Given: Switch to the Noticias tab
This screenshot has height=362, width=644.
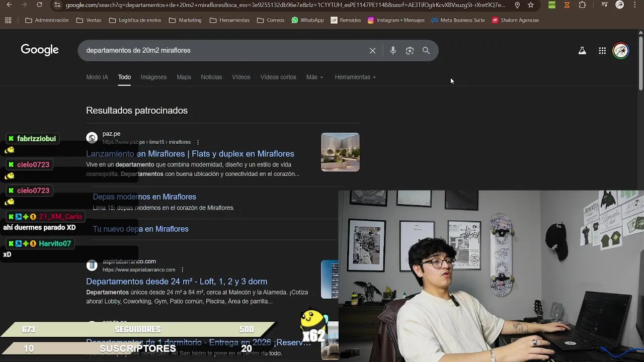Looking at the screenshot, I should (211, 77).
